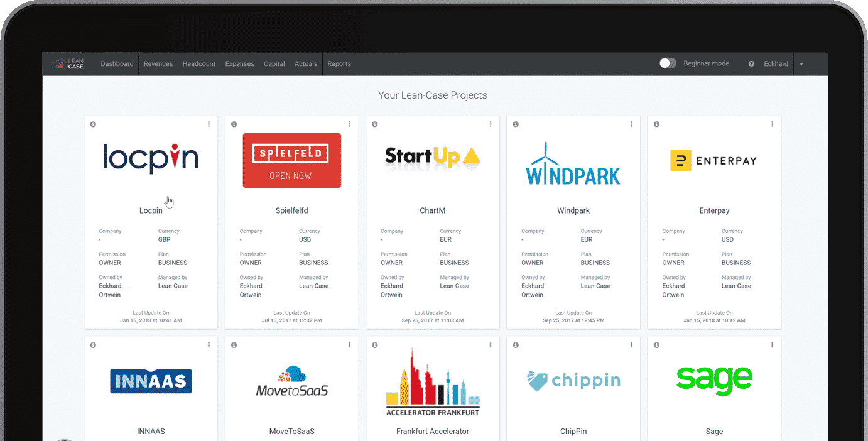Screen dimensions: 868x441
Task: Click the Lean Case logo icon
Action: (x=67, y=63)
